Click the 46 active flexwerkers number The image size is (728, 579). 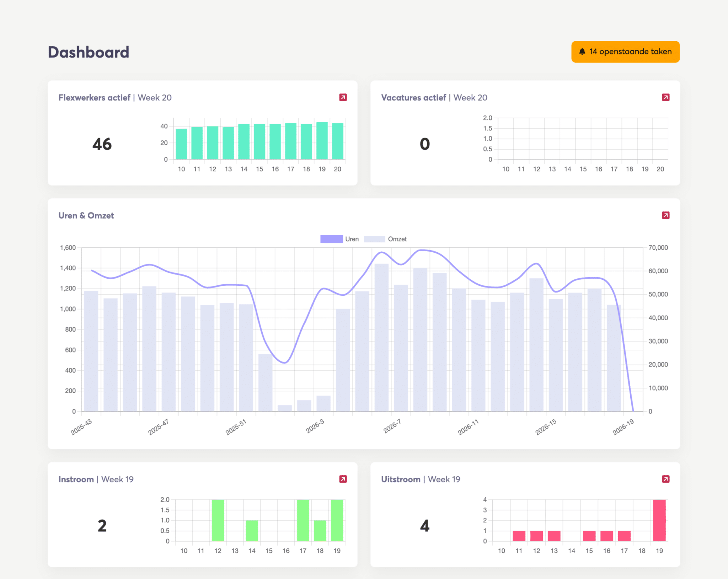coord(102,144)
